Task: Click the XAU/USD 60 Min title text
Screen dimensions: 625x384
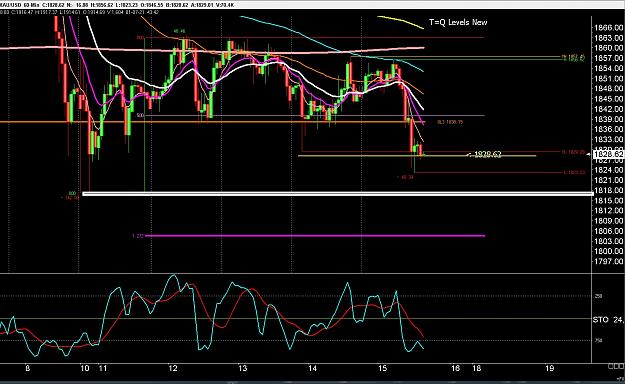Action: (19, 5)
